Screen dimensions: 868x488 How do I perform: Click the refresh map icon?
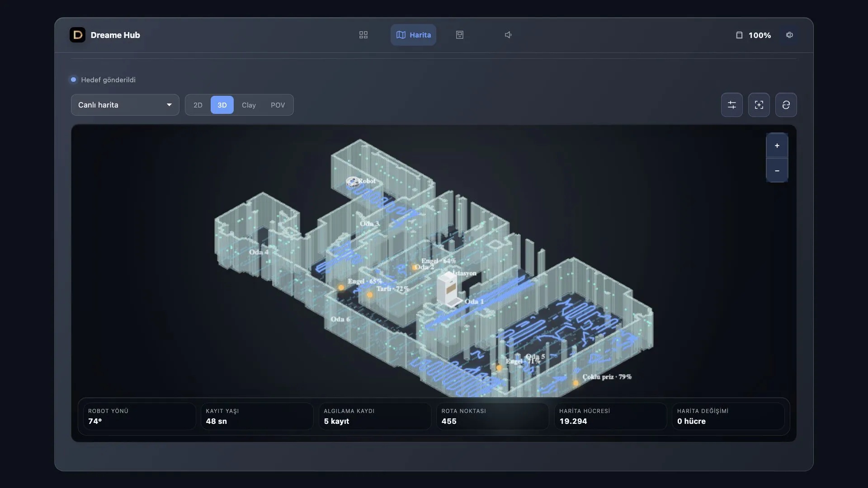pyautogui.click(x=786, y=105)
